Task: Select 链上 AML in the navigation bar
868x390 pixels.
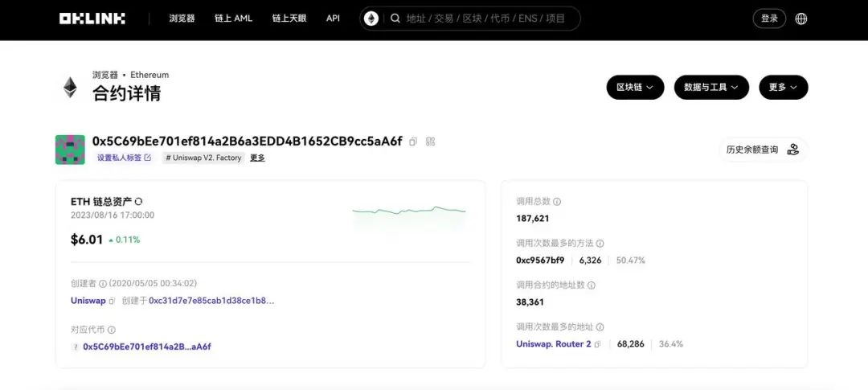Action: click(233, 18)
